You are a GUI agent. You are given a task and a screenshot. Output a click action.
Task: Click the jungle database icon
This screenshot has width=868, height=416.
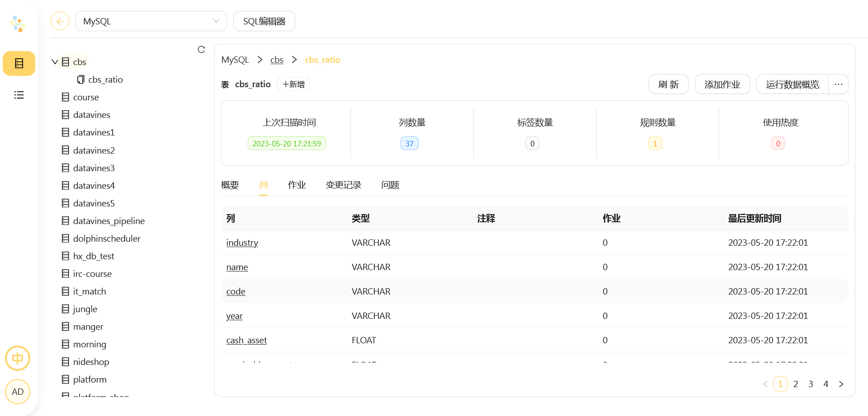coord(66,309)
